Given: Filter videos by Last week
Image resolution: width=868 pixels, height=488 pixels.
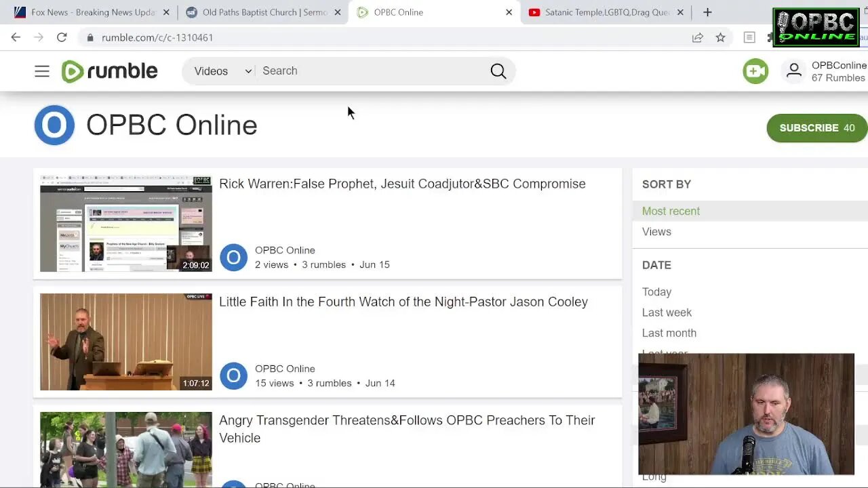Looking at the screenshot, I should [x=667, y=312].
